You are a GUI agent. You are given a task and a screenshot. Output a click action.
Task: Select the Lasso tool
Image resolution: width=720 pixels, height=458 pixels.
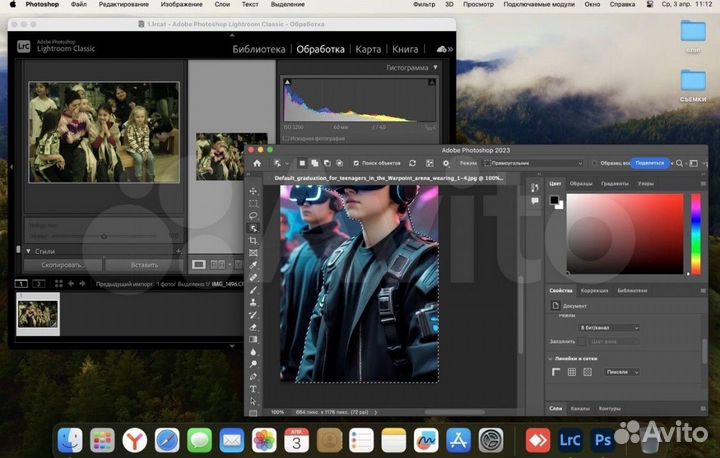253,215
